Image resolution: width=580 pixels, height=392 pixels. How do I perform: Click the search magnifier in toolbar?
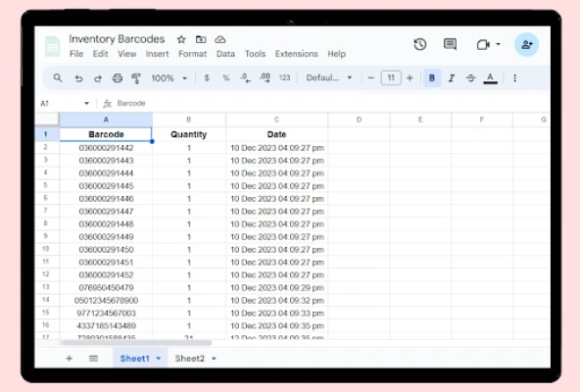[x=58, y=78]
